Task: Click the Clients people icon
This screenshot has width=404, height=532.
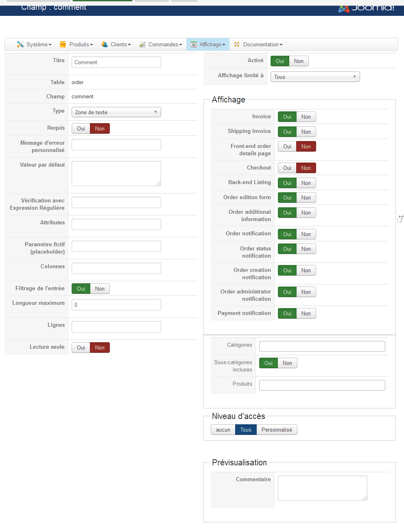Action: [105, 44]
